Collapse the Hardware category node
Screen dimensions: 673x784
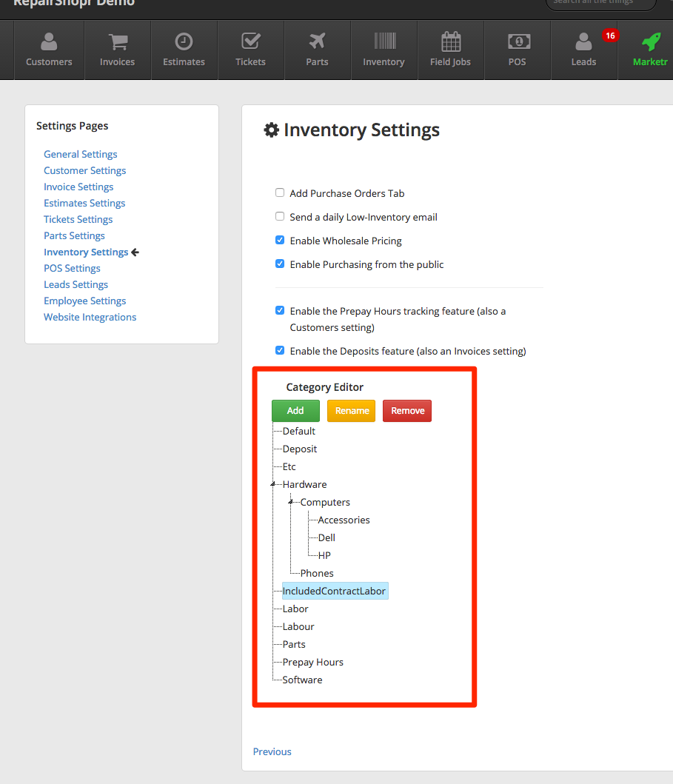(273, 484)
